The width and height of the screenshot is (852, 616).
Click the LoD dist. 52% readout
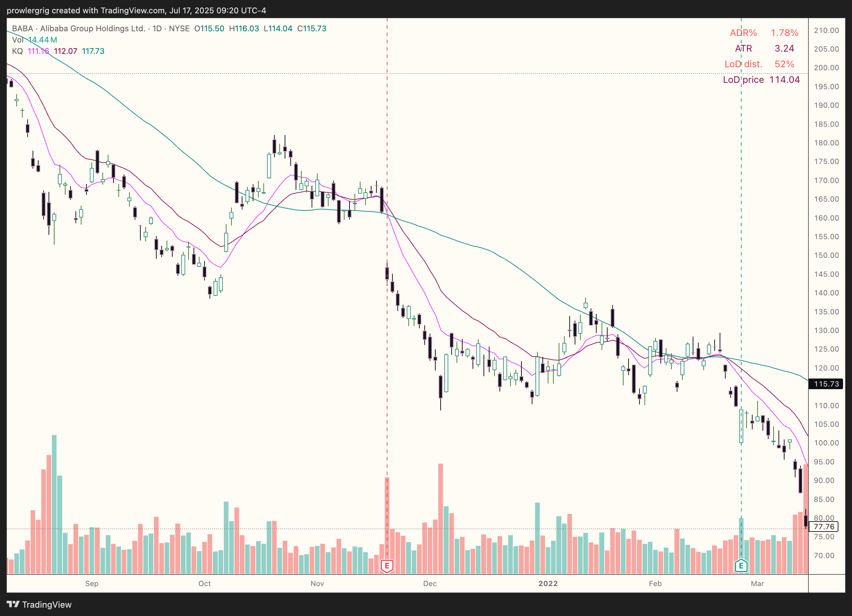(x=759, y=64)
